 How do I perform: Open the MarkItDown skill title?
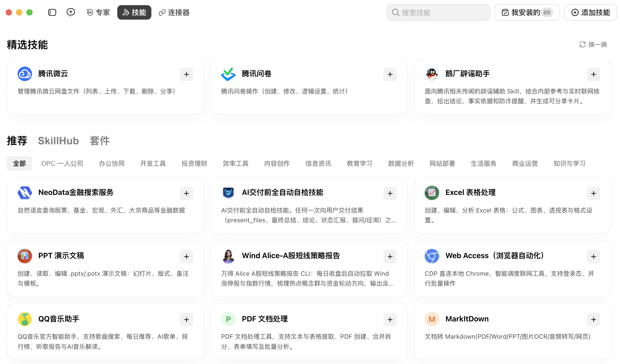coord(467,319)
